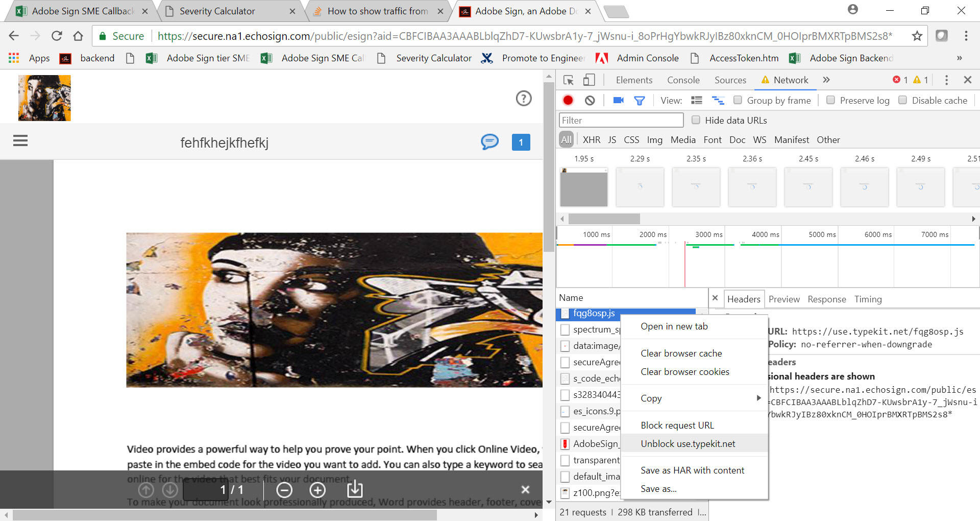The height and width of the screenshot is (521, 980).
Task: Reload the current page
Action: coord(57,36)
